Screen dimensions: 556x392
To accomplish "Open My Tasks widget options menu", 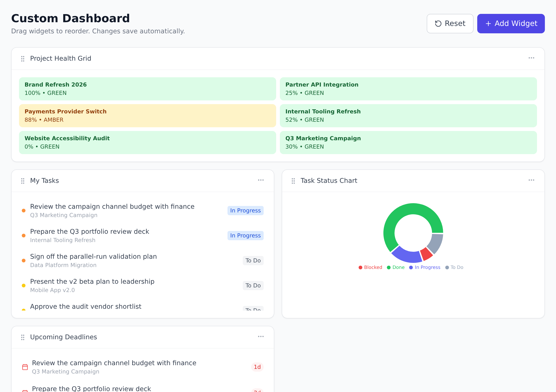I will (x=261, y=180).
